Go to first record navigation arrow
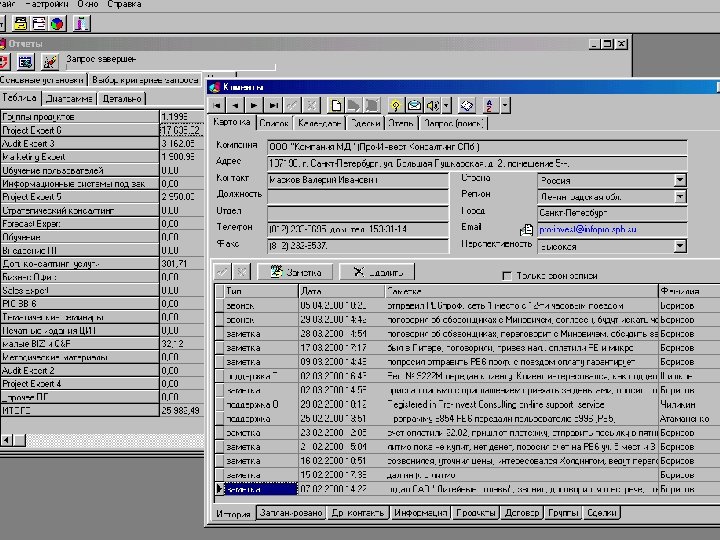This screenshot has height=540, width=720. click(217, 105)
